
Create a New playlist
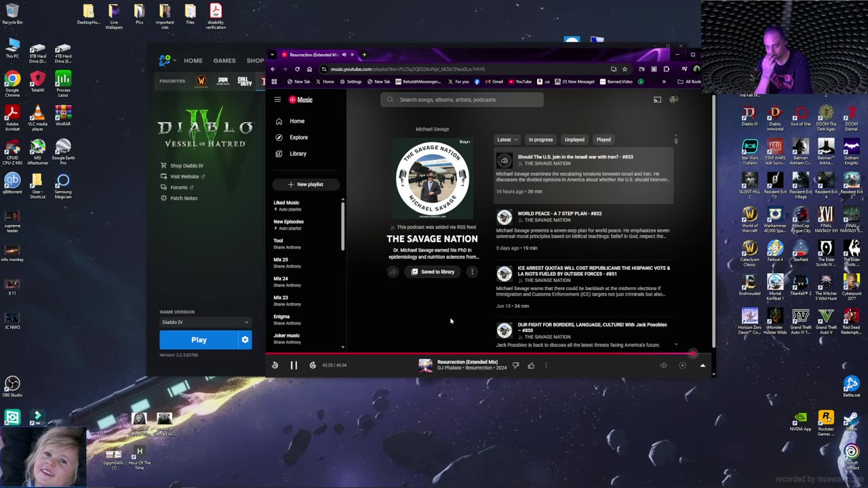click(x=306, y=184)
